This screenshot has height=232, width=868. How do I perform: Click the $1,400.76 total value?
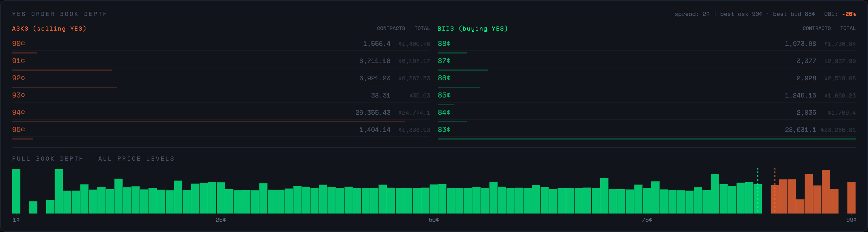414,44
